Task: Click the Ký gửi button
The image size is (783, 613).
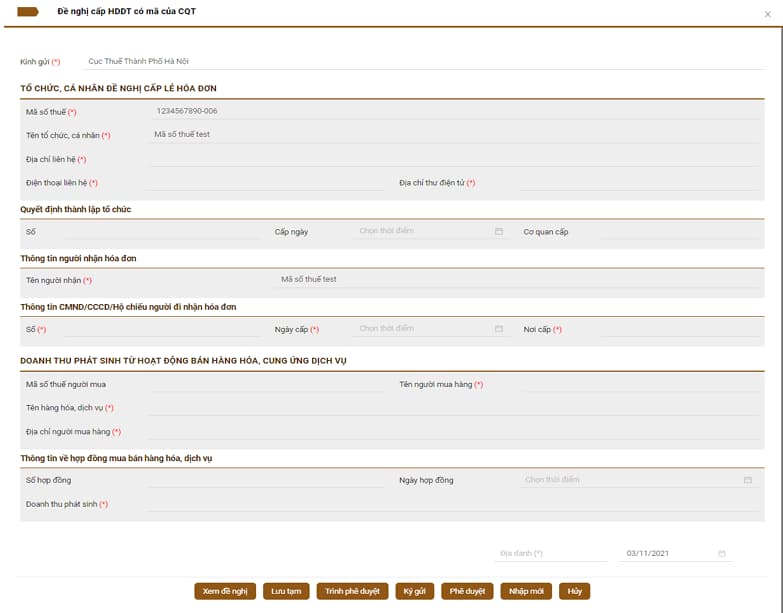Action: (x=414, y=591)
